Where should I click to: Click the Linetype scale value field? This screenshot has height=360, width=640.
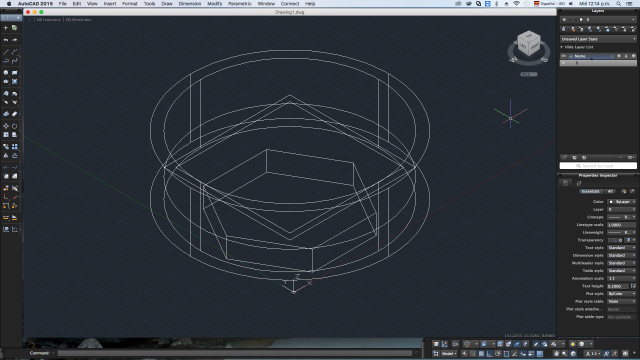click(x=622, y=225)
